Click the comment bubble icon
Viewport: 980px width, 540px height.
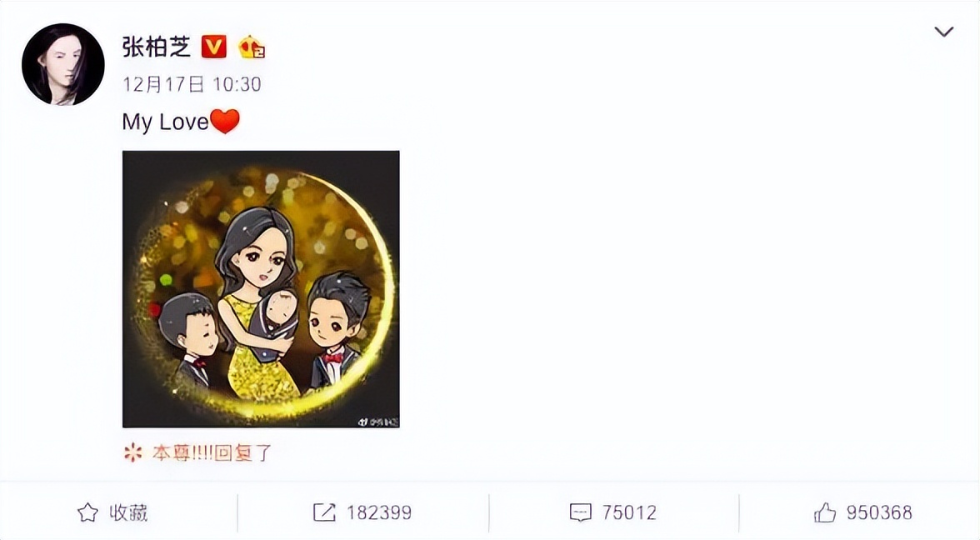pyautogui.click(x=581, y=513)
